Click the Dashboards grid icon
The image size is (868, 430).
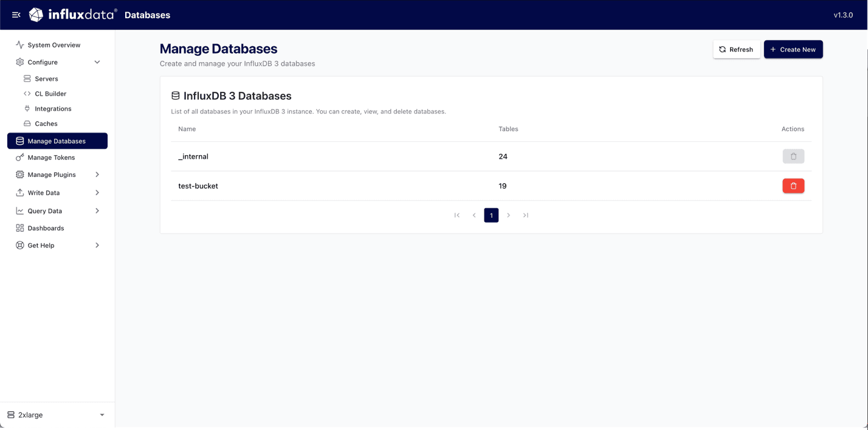20,228
